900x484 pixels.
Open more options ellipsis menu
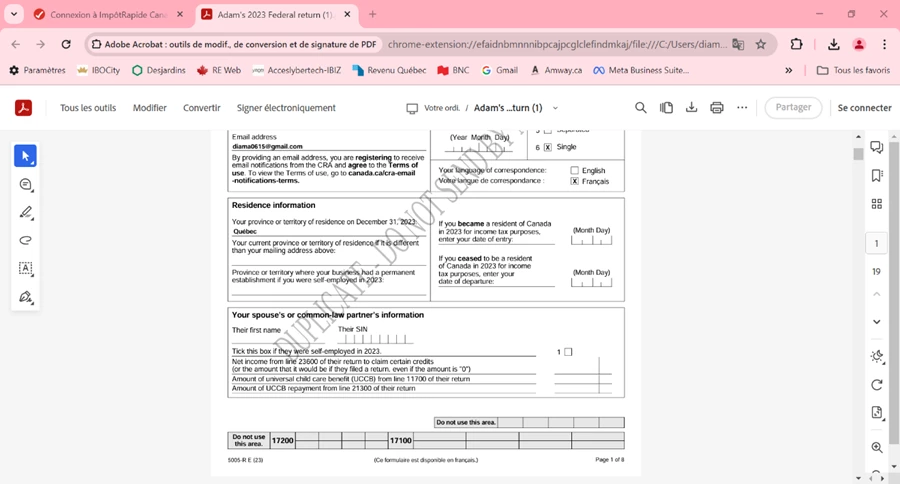click(x=742, y=107)
